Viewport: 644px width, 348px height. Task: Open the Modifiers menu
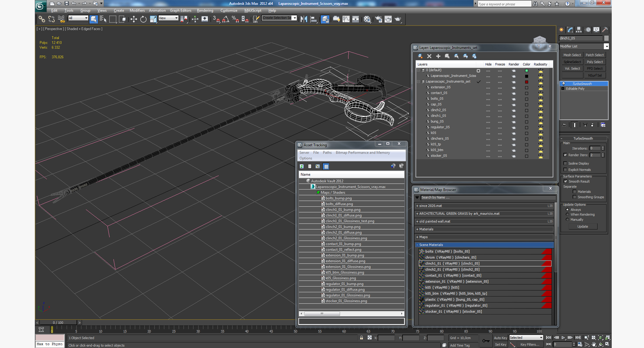click(x=137, y=10)
